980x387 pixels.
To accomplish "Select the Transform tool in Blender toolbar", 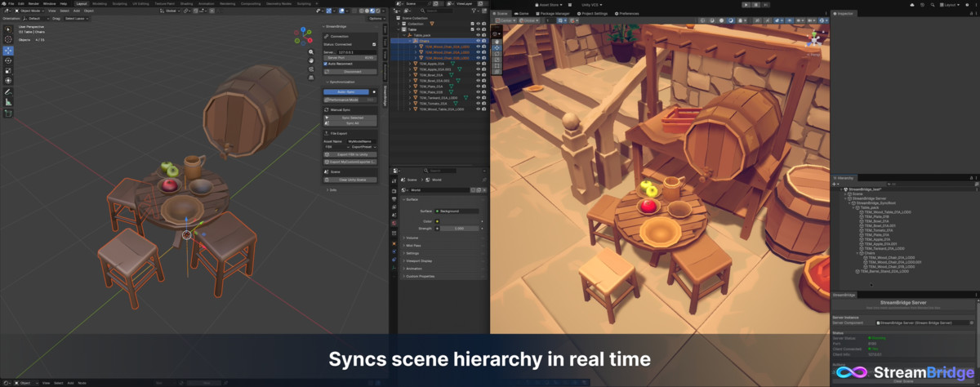I will pos(8,81).
